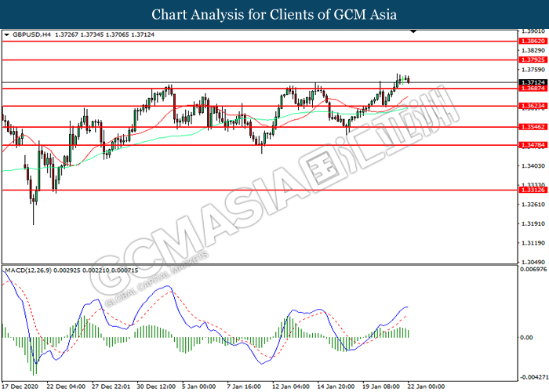Select the 1.33126 support level label

533,190
